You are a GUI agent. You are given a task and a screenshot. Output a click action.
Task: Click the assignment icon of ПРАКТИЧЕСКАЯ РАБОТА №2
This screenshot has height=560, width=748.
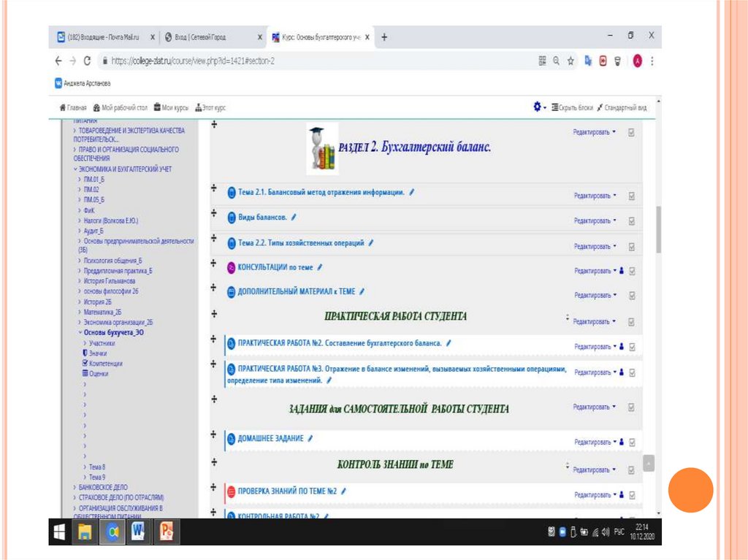tap(232, 343)
